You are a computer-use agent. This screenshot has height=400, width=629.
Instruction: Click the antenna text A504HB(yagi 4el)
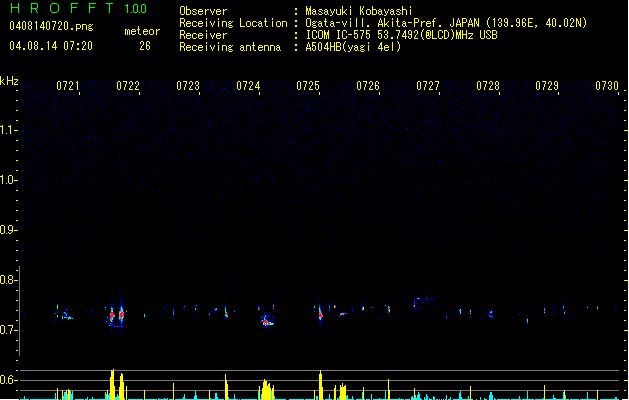pyautogui.click(x=353, y=47)
